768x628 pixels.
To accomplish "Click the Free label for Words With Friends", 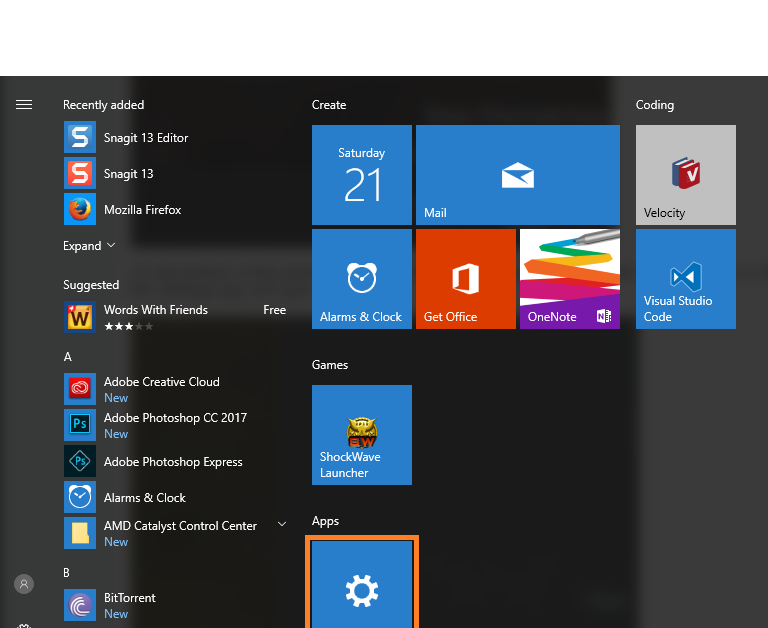I will click(x=275, y=310).
